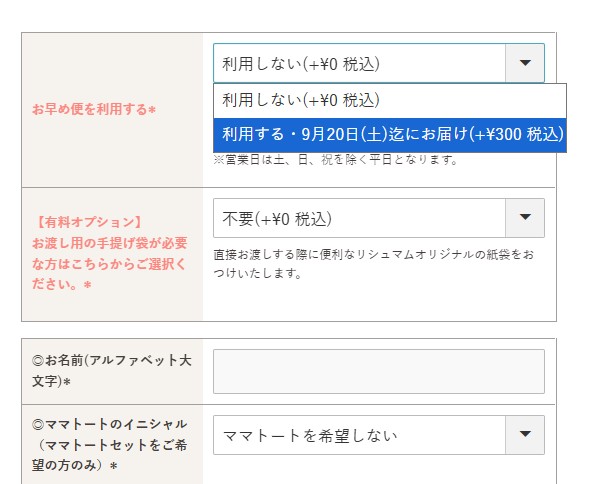Select 利用しない(+¥0 税込) in the open list
Image resolution: width=595 pixels, height=484 pixels.
[390, 101]
